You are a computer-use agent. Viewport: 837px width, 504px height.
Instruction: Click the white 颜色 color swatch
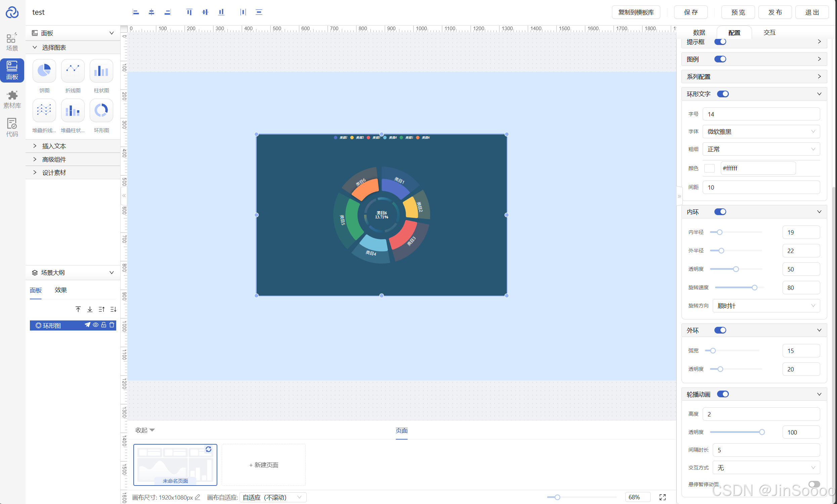pyautogui.click(x=709, y=168)
